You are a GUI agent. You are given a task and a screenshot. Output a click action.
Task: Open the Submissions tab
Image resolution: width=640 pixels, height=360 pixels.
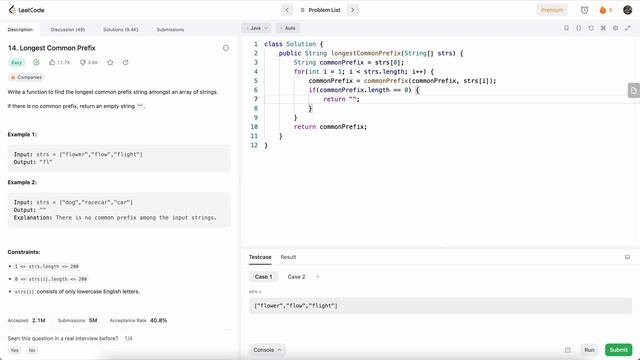(x=170, y=29)
